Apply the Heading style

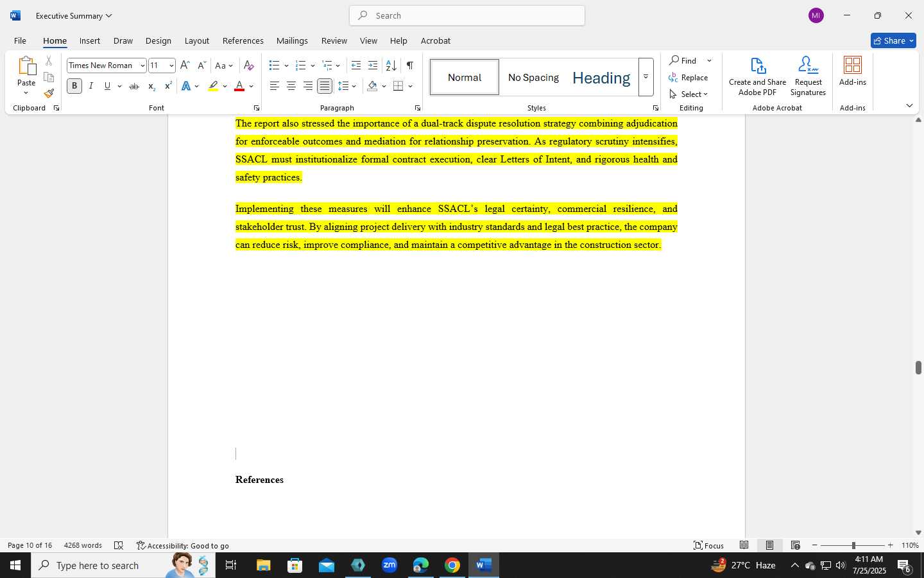pos(601,77)
